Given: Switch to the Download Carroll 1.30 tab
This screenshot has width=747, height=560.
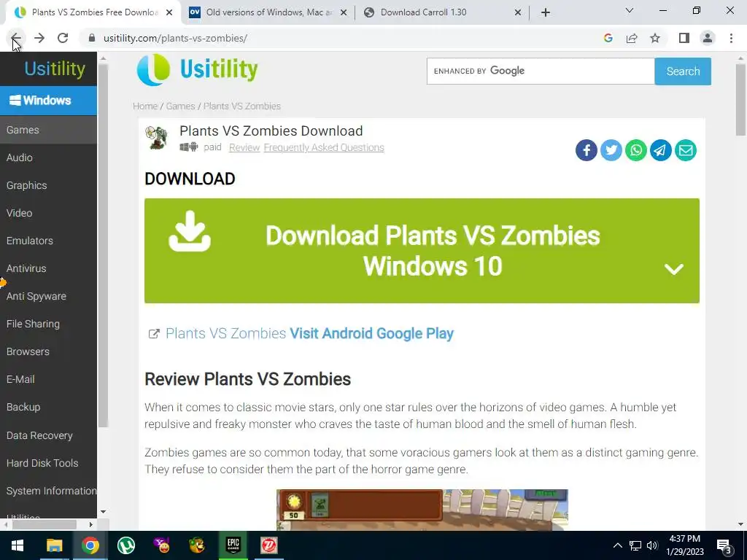Looking at the screenshot, I should pyautogui.click(x=443, y=12).
